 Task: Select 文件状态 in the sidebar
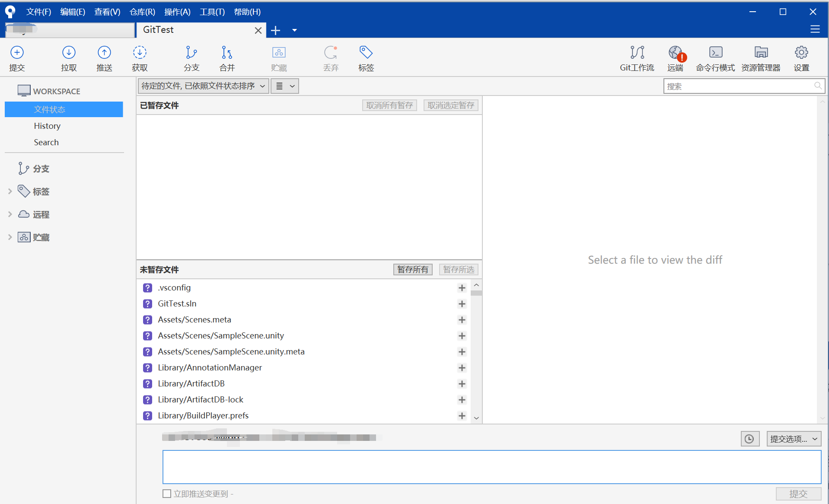[x=64, y=109]
